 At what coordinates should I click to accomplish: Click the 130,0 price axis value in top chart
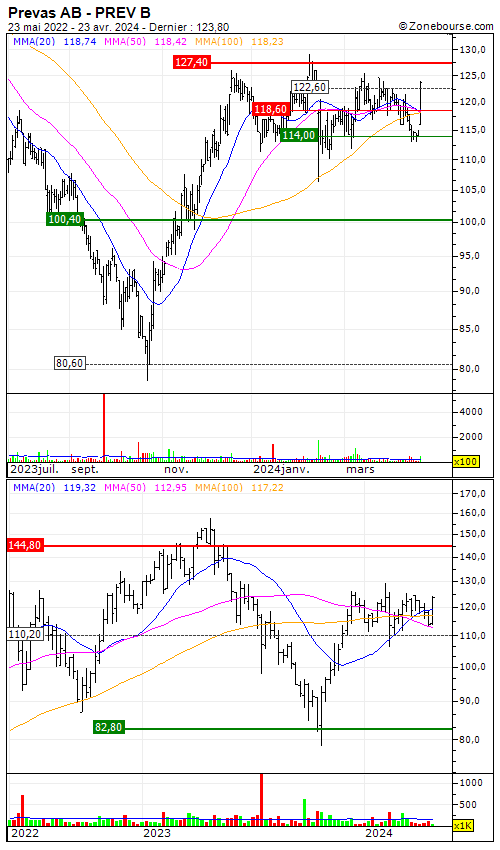[x=471, y=50]
